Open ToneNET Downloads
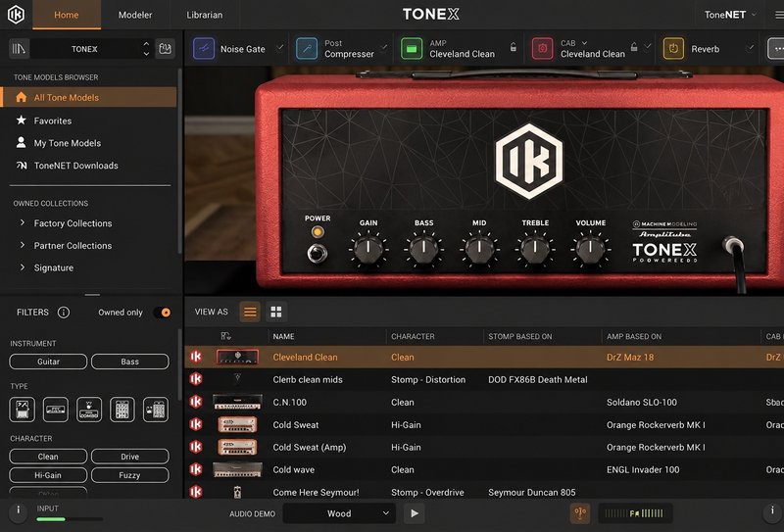 pos(75,166)
